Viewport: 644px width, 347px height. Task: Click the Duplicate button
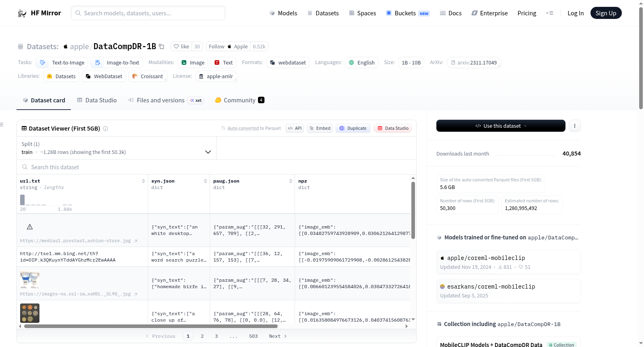coord(353,128)
